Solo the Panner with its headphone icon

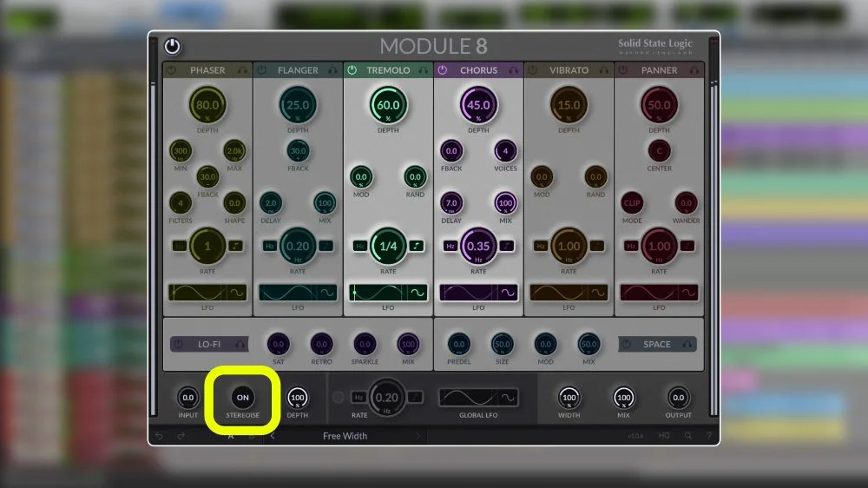pos(694,70)
